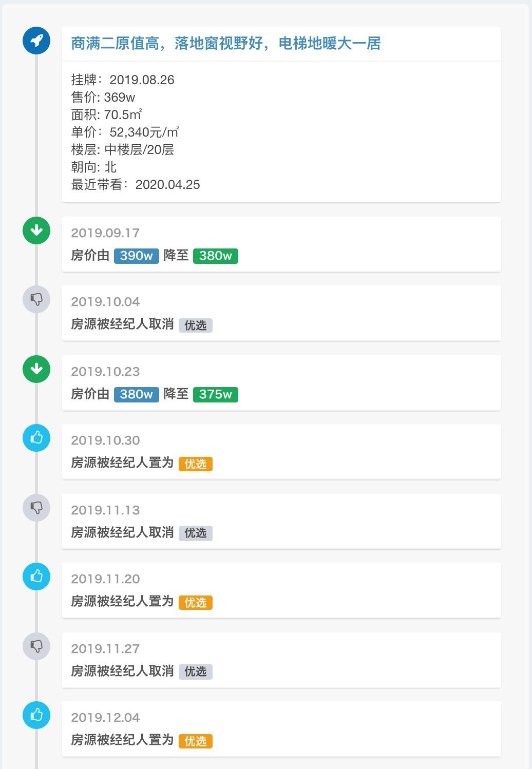Toggle the orange 优选 badge on 2019.10.30
Image resolution: width=532 pixels, height=769 pixels.
pos(196,464)
